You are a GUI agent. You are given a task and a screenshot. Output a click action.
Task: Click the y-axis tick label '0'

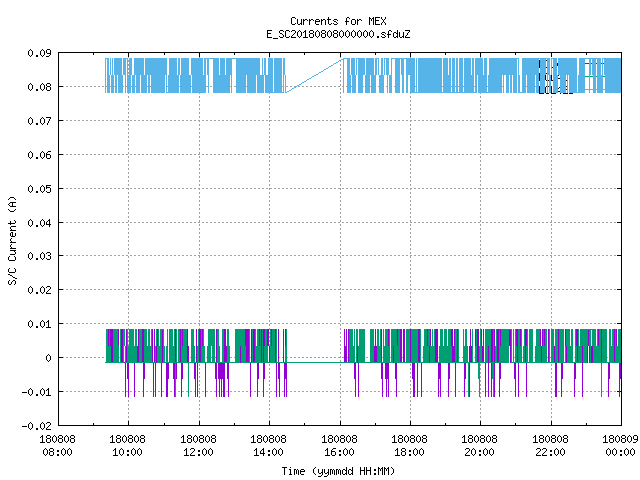point(49,358)
